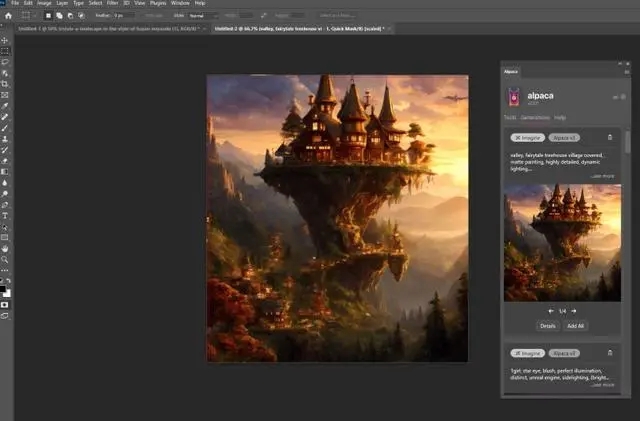Viewport: 640px width, 421px height.
Task: Choose Intersect with selection mode
Action: coord(81,16)
